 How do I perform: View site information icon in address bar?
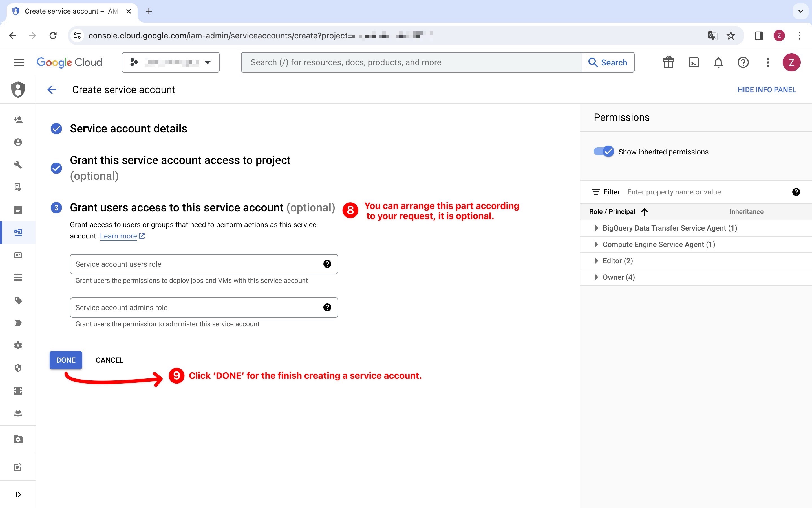coord(77,36)
